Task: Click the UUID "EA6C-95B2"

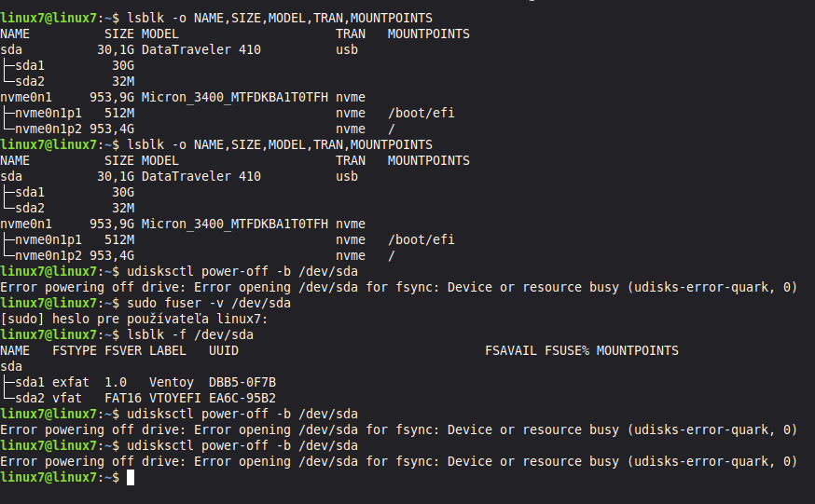Action: coord(242,398)
